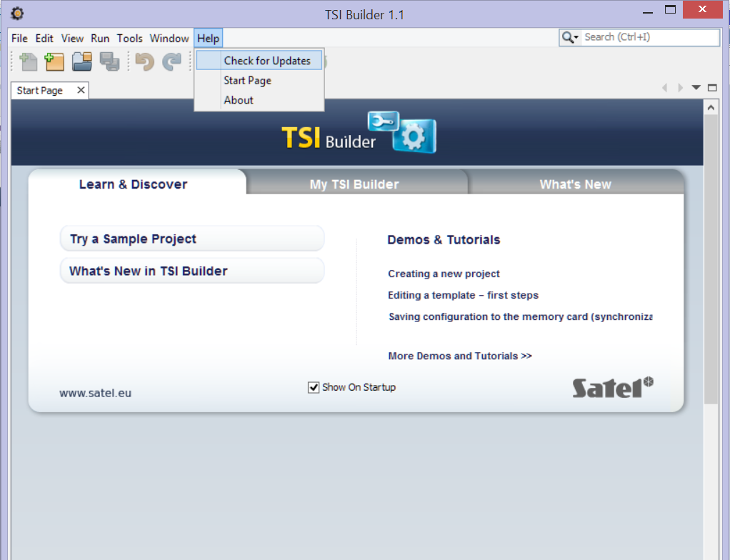Open More Demos and Tutorials link
This screenshot has height=560, width=730.
460,356
